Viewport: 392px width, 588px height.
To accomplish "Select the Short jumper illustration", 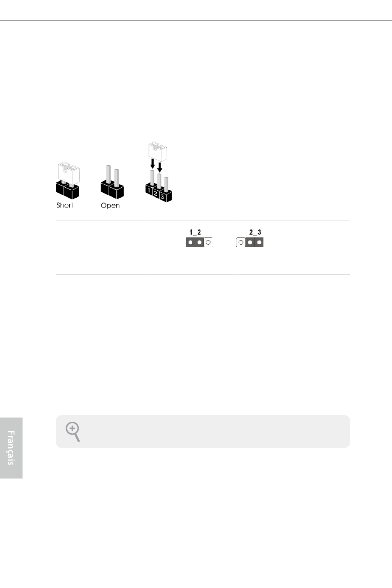I will (x=68, y=181).
